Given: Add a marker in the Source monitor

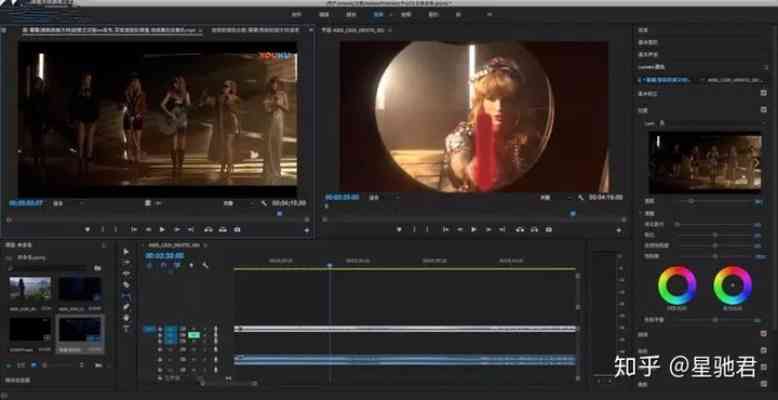Looking at the screenshot, I should tap(87, 229).
